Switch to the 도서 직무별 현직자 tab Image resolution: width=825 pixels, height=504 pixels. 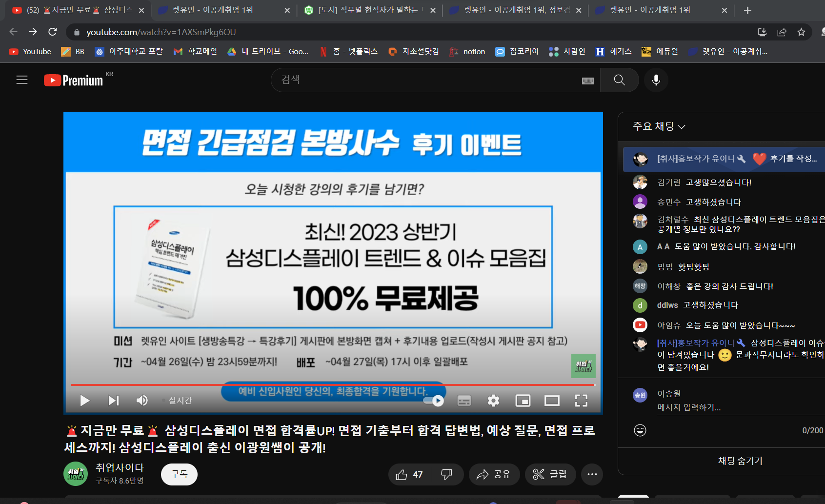[x=369, y=10]
